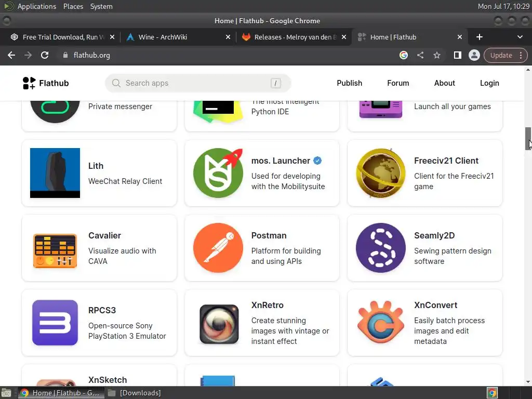Screen dimensions: 532x399
Task: Click the Freeciv21 Client globe icon
Action: (381, 172)
